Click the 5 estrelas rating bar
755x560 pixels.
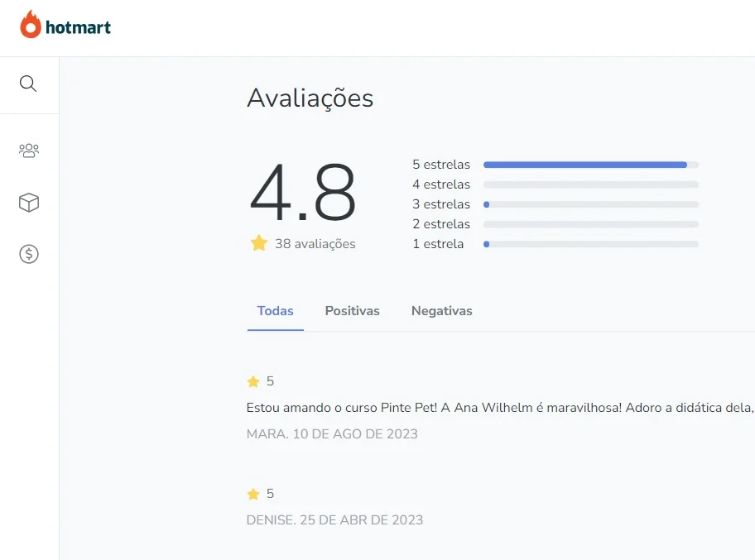[590, 165]
